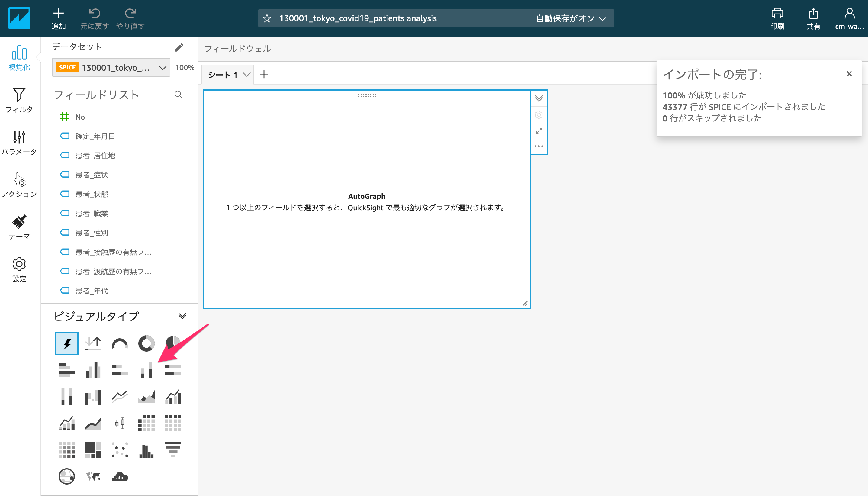Close the import complete notification
The height and width of the screenshot is (496, 868).
849,74
